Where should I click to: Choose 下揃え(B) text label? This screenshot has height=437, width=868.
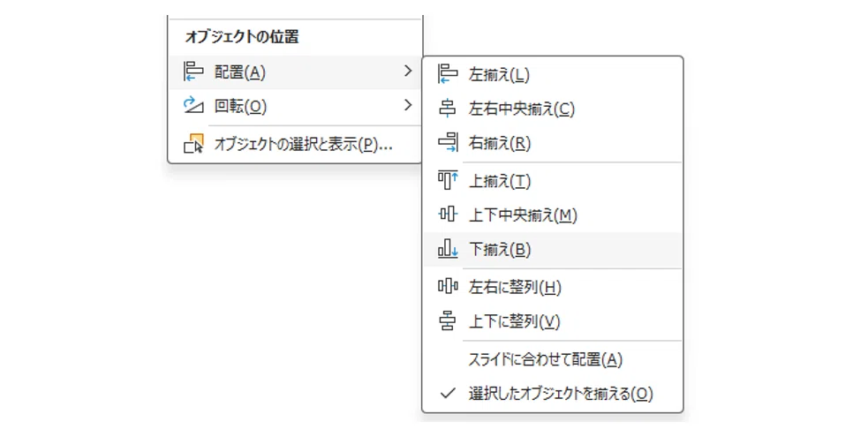point(500,250)
